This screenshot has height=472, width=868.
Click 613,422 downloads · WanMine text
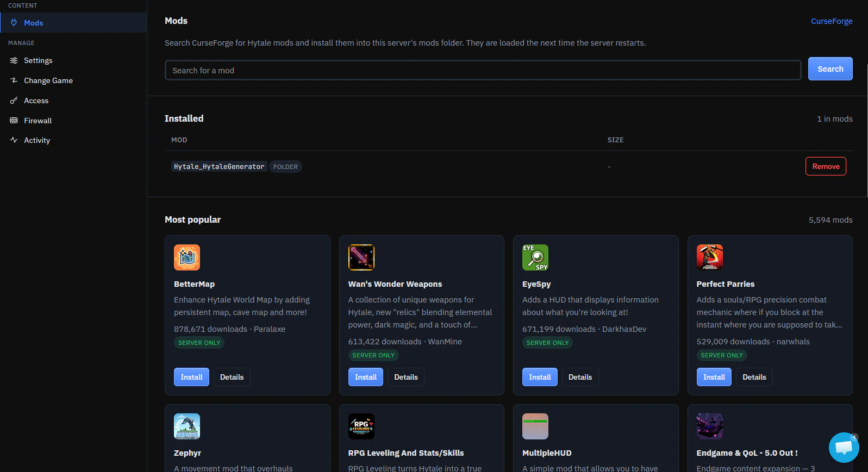click(x=405, y=342)
